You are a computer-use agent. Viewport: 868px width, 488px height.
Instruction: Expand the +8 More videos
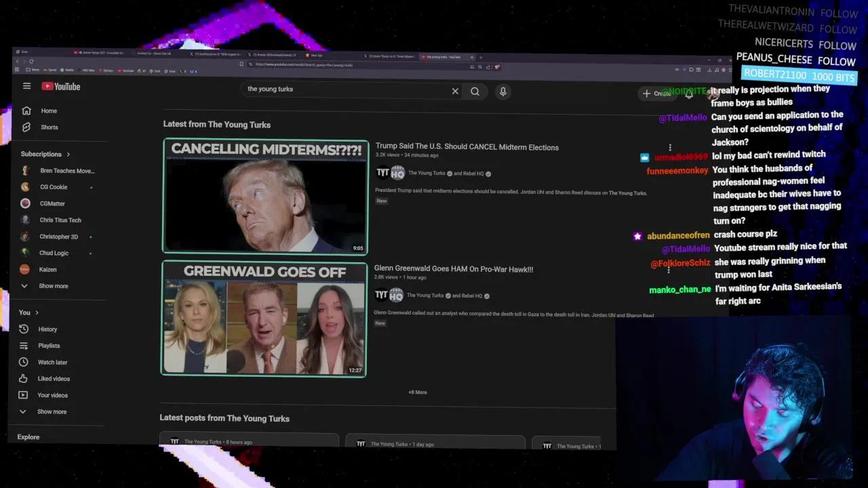tap(418, 392)
